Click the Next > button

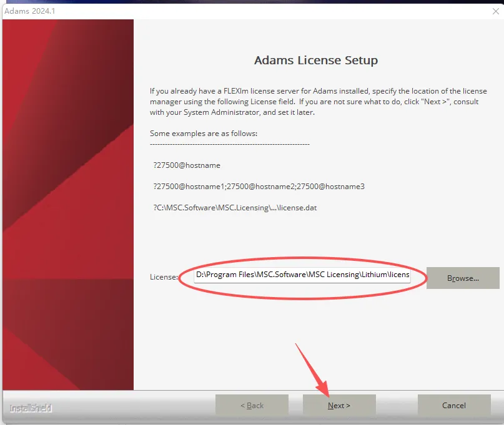tap(339, 406)
